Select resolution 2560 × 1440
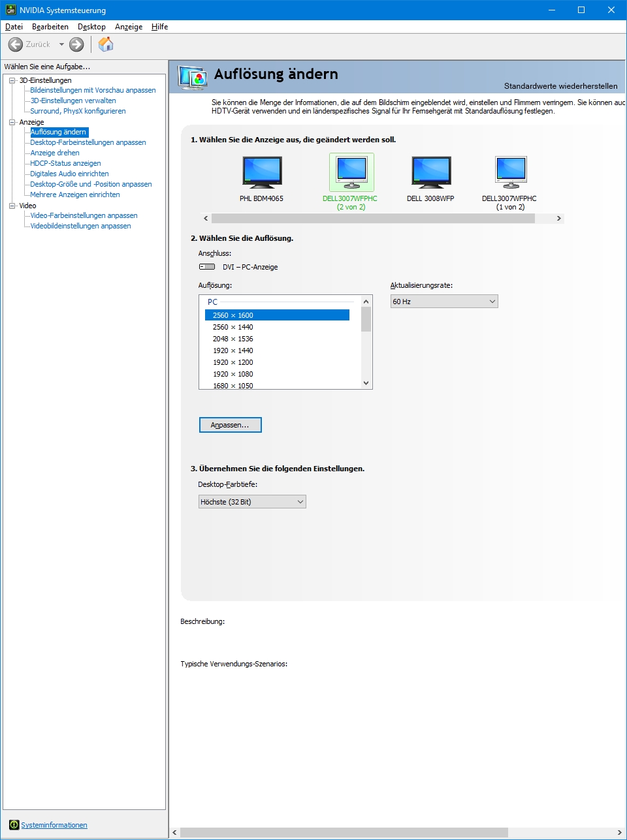627x840 pixels. tap(277, 327)
